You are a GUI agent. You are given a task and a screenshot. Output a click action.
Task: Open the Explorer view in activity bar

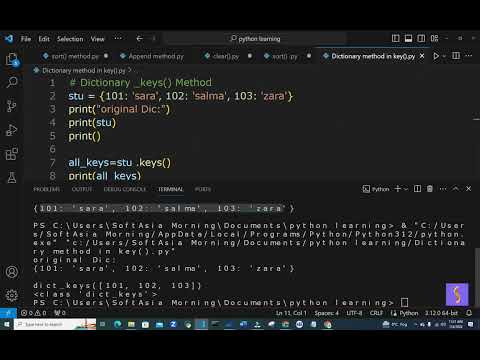point(12,60)
